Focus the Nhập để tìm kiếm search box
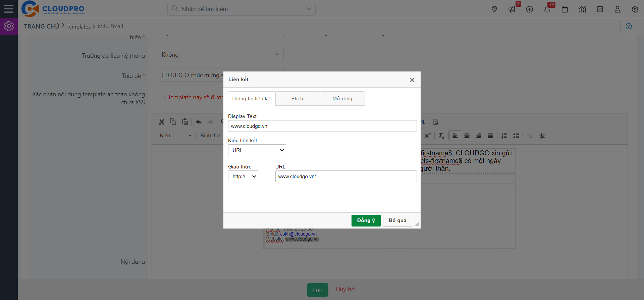The width and height of the screenshot is (644, 300). click(241, 9)
